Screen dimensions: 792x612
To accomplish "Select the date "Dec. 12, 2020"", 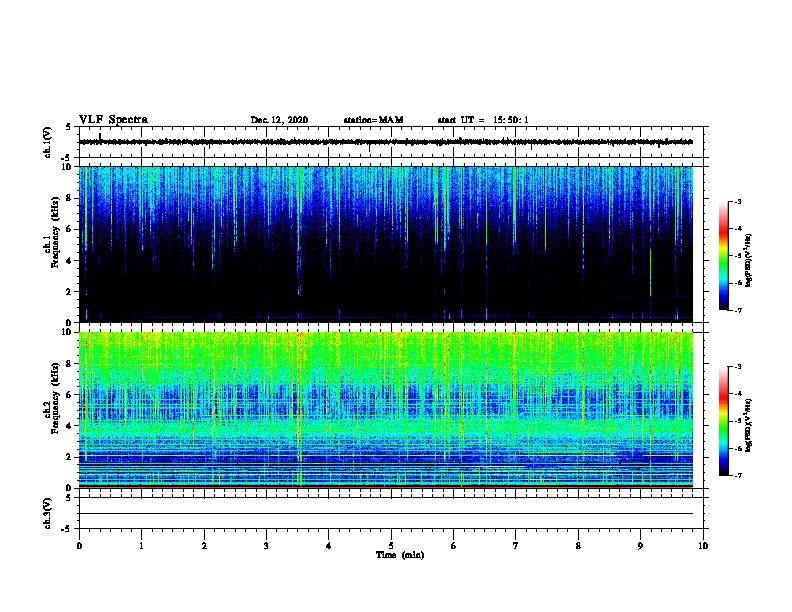I will coord(279,120).
